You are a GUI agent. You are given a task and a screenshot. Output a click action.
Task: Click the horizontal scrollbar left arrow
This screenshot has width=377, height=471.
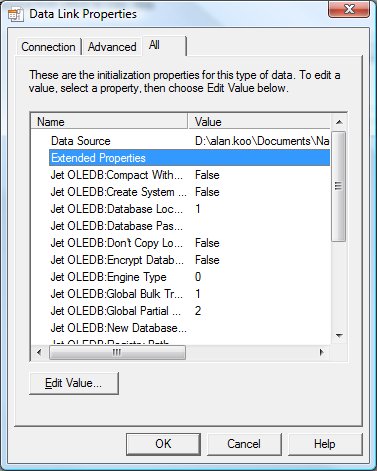[x=39, y=352]
